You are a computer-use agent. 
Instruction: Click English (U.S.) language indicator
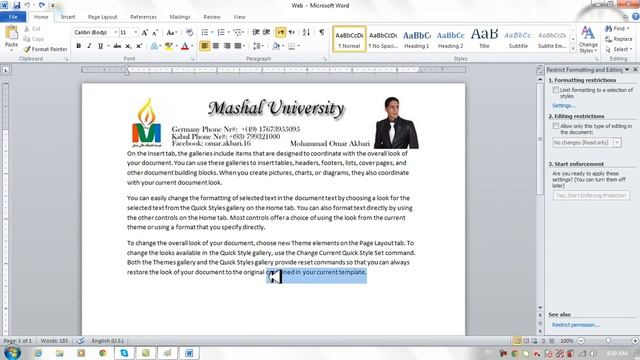[x=107, y=340]
